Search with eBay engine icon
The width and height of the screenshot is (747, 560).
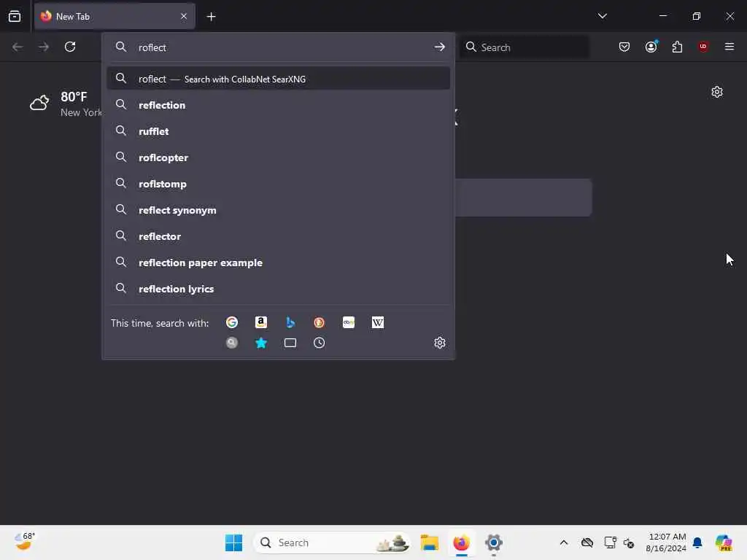pos(348,322)
